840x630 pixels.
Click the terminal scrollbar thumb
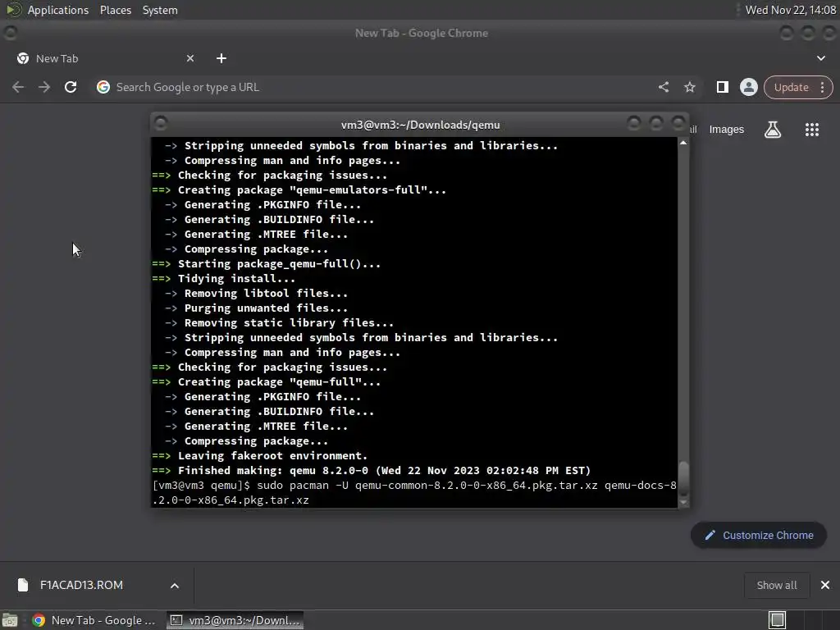point(683,478)
